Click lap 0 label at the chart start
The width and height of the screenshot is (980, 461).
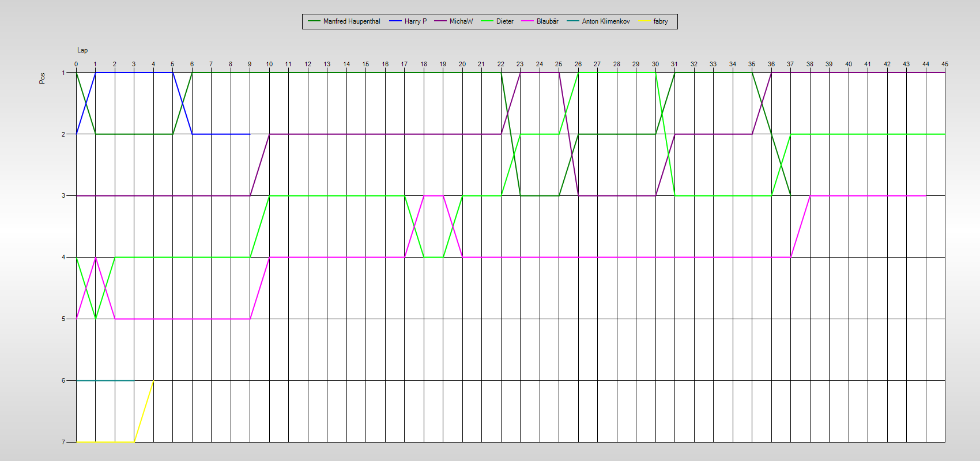click(76, 64)
